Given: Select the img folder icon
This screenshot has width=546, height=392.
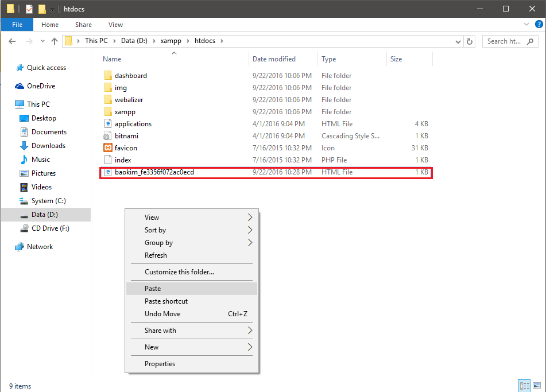Looking at the screenshot, I should [108, 88].
